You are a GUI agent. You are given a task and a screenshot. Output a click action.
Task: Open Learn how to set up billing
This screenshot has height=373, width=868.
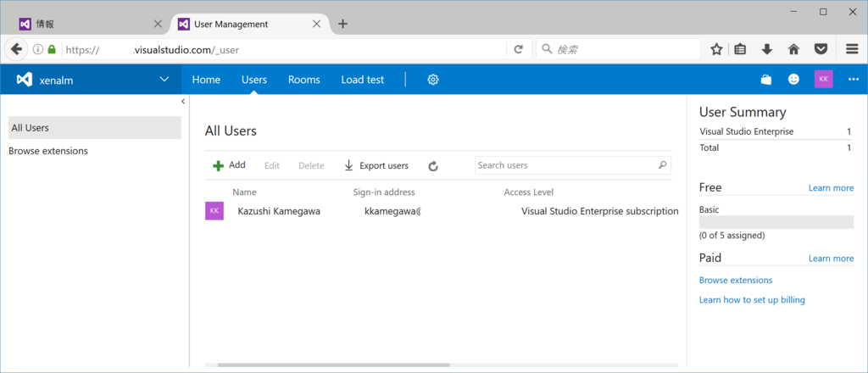pos(752,300)
